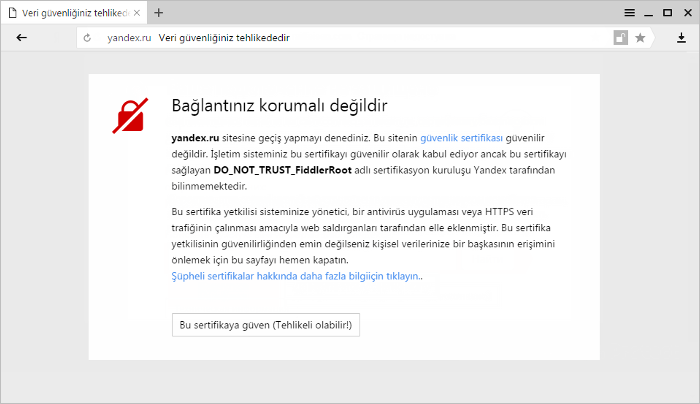Maximize the browser window
Screen dimensions: 700x404
point(667,12)
